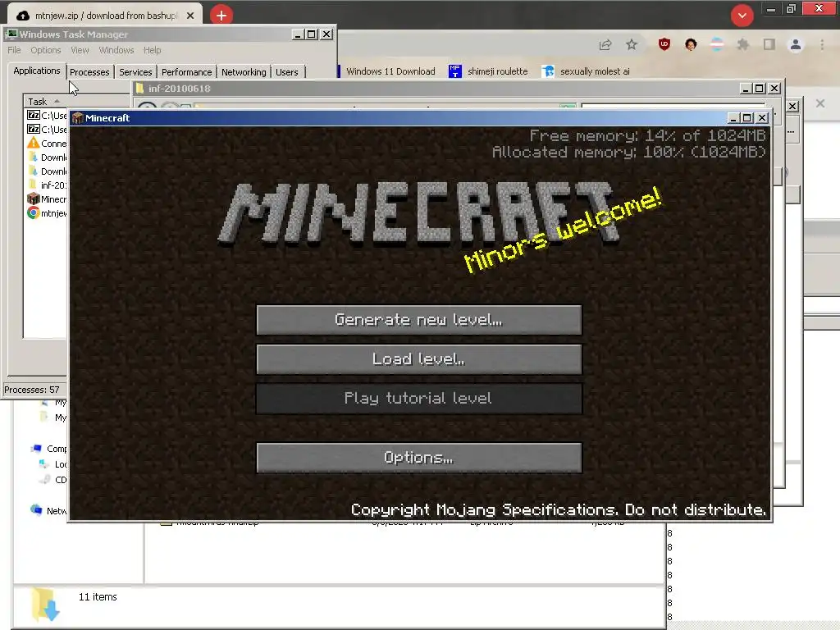Viewport: 840px width, 630px height.
Task: Click Generate new level button in Minecraft
Action: click(x=419, y=320)
